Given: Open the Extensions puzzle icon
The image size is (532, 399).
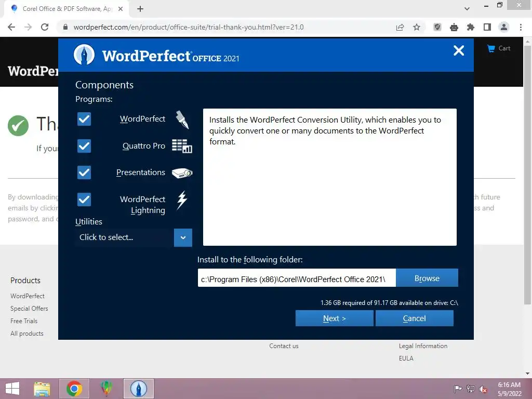Looking at the screenshot, I should coord(471,27).
